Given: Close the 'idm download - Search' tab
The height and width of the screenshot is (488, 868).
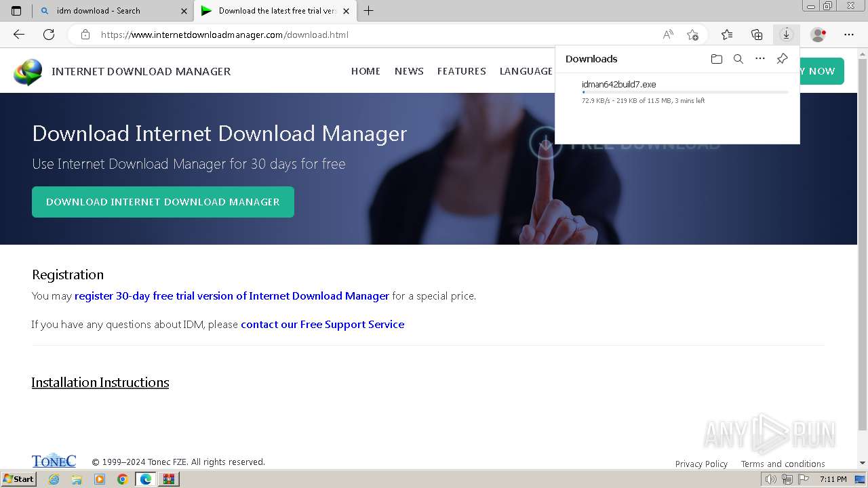Looking at the screenshot, I should coord(184,11).
